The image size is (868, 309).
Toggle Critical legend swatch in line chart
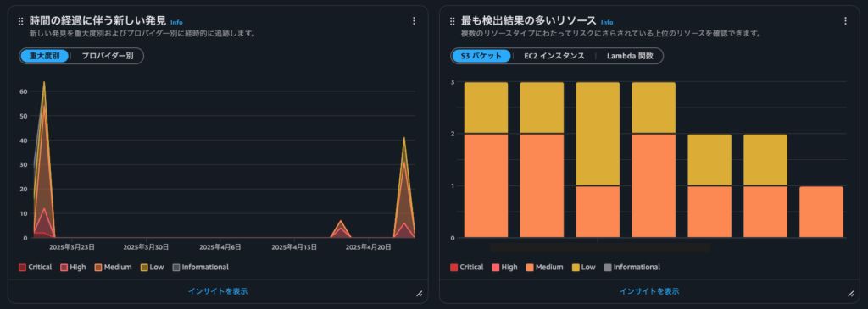click(22, 268)
